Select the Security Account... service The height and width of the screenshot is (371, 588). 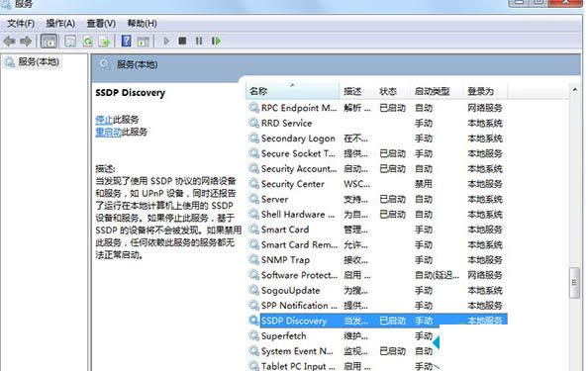[x=377, y=169]
